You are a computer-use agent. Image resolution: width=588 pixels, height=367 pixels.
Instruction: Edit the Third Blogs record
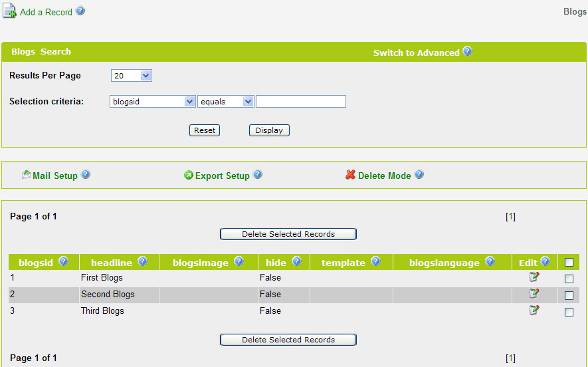tap(534, 310)
